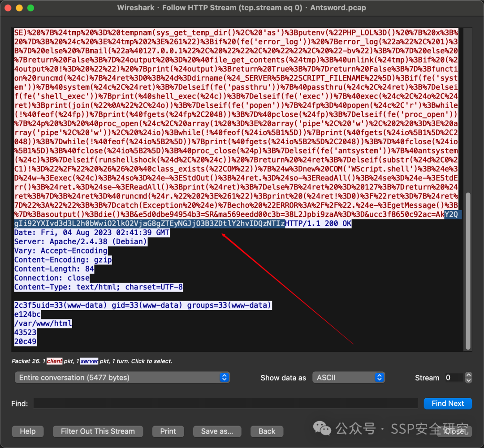Increment the Stream number stepper

point(468,375)
